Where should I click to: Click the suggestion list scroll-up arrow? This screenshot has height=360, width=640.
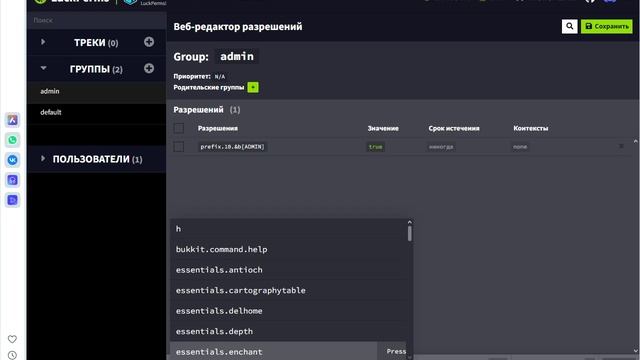coord(409,222)
